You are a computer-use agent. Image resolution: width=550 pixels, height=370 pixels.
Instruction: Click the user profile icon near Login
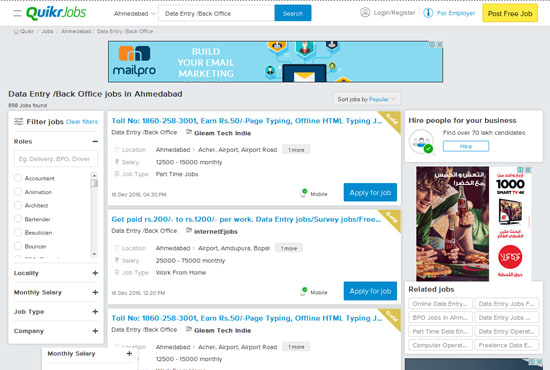[365, 13]
